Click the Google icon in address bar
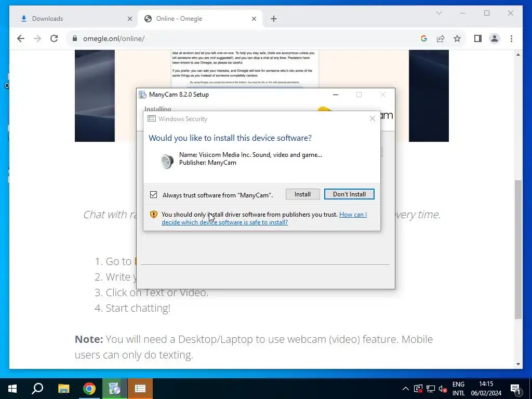 [424, 38]
